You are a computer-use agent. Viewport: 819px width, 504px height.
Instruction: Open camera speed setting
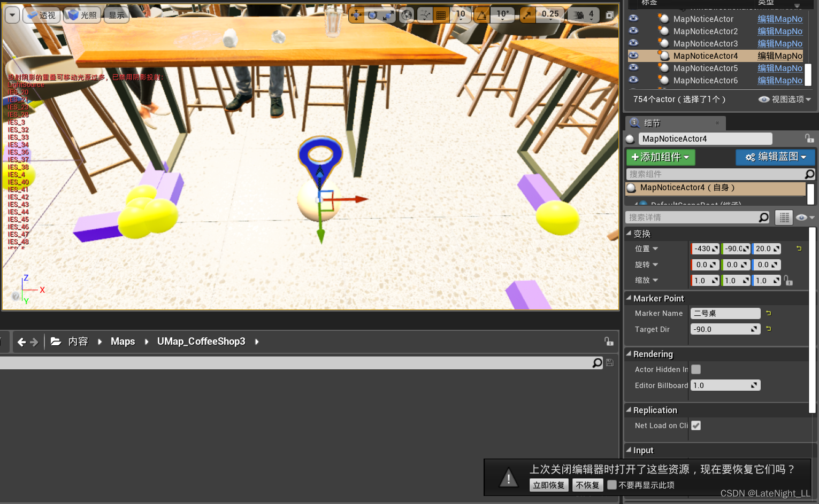pos(584,15)
